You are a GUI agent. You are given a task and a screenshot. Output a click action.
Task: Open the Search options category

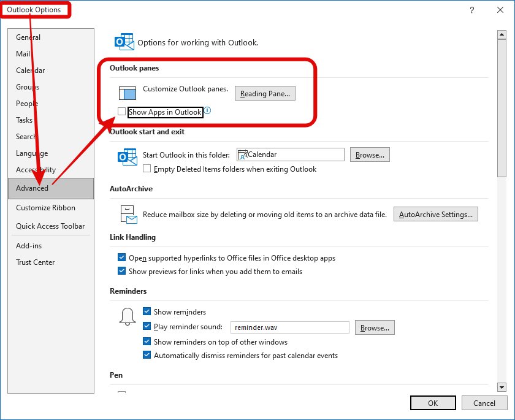tap(51, 136)
